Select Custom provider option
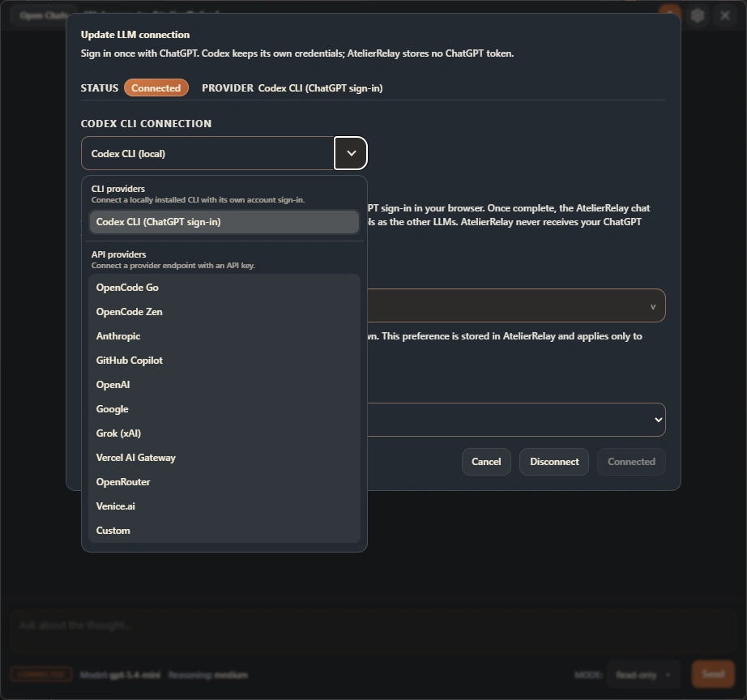Image resolution: width=747 pixels, height=700 pixels. click(x=224, y=531)
